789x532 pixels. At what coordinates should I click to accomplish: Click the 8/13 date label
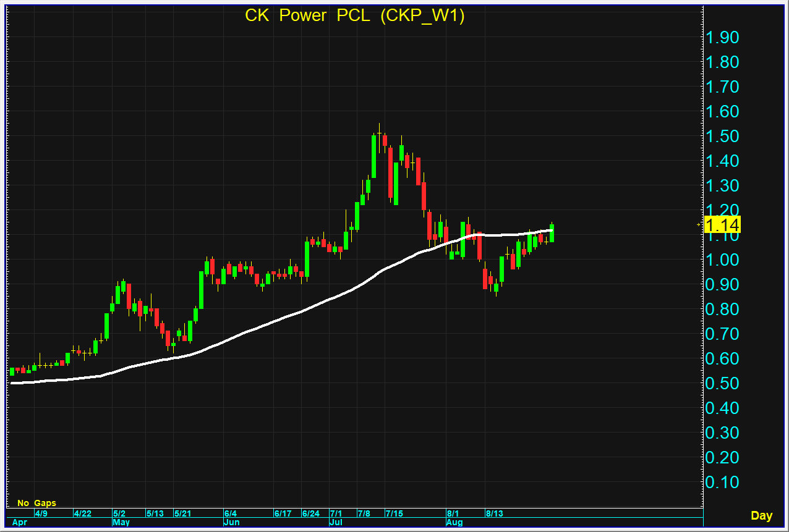point(495,513)
